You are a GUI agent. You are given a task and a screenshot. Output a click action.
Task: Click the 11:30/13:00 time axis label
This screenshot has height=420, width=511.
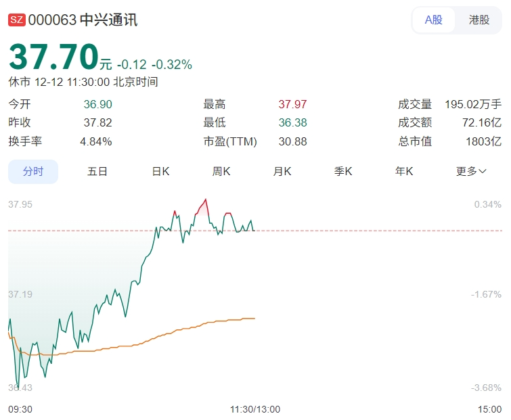(255, 409)
